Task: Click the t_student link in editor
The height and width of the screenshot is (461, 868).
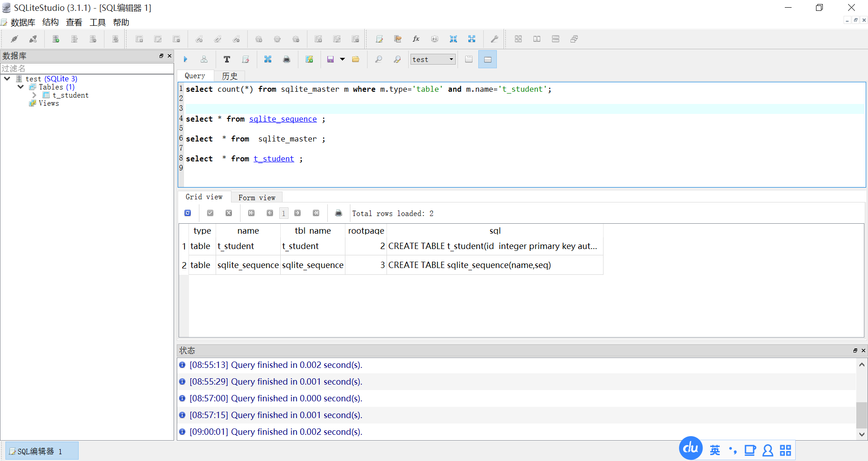Action: (274, 159)
